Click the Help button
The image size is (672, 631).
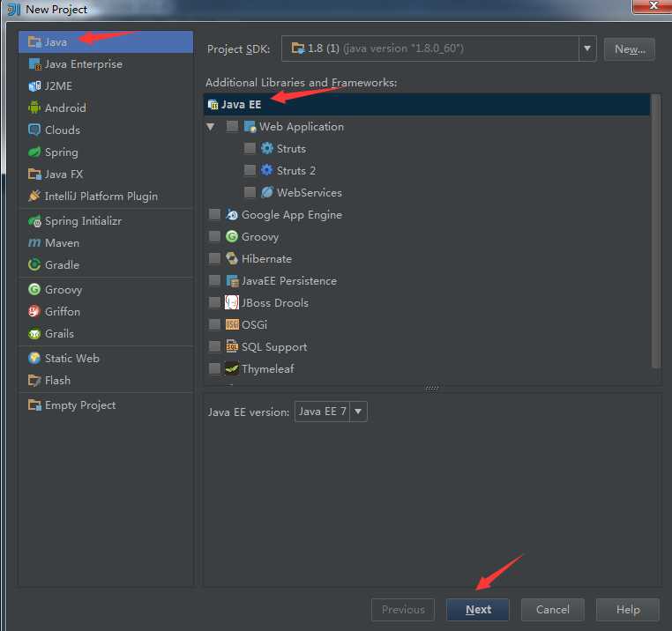pos(627,609)
